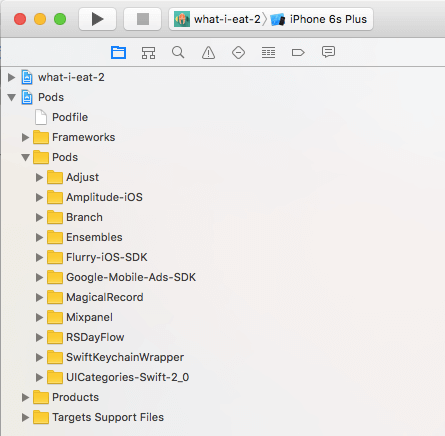Select the what-i-eat-2 project file icon
This screenshot has width=445, height=436.
tap(27, 77)
